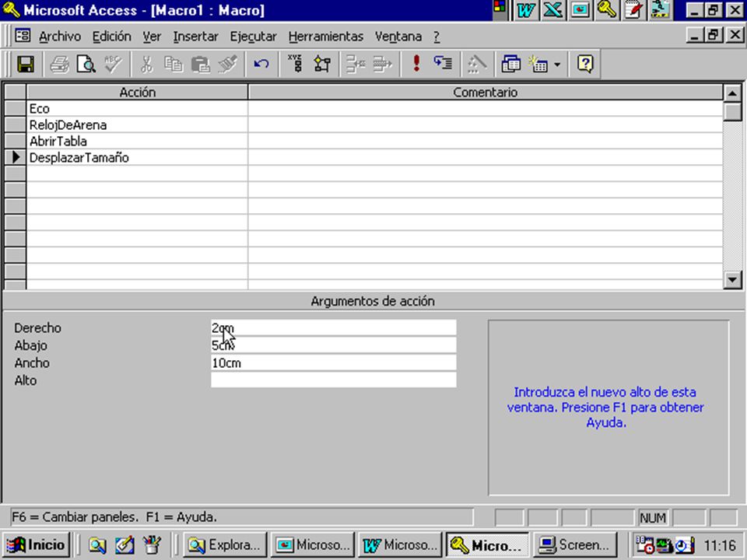Open the Archivo menu
747x560 pixels.
pos(60,37)
